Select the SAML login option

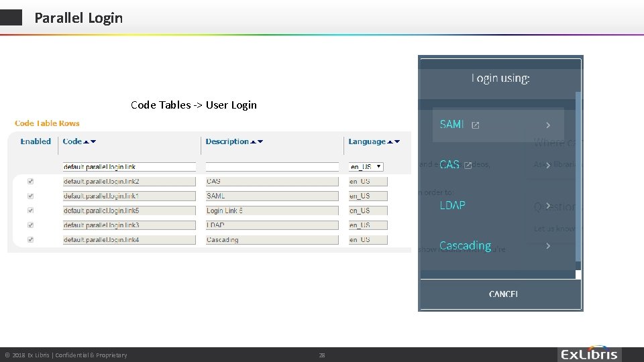point(498,125)
